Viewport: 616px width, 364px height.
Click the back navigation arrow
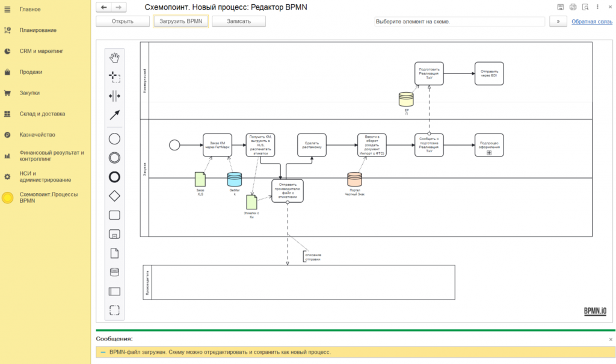(x=103, y=7)
